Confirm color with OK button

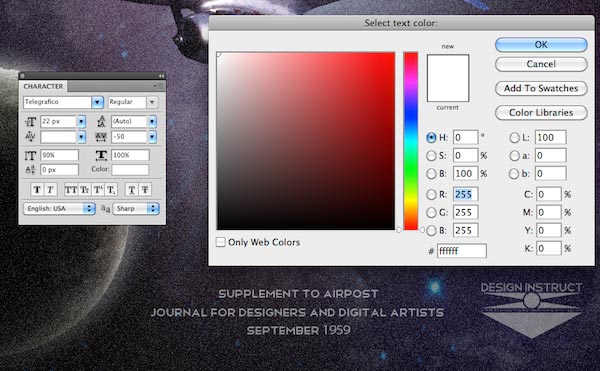click(x=541, y=45)
